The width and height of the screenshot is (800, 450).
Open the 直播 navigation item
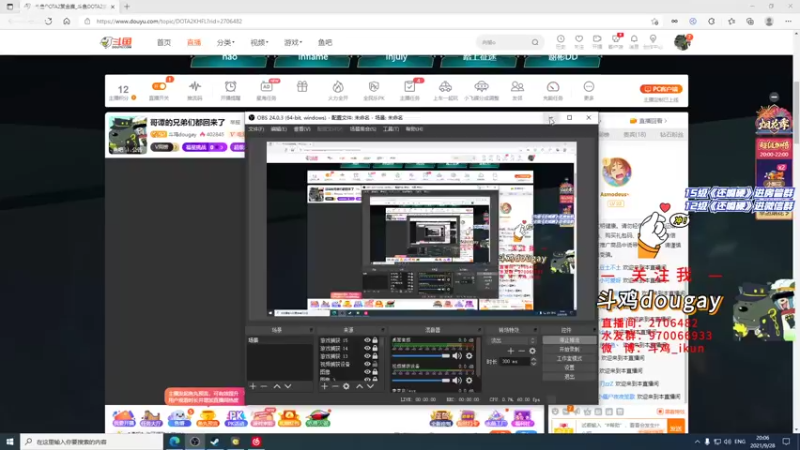pyautogui.click(x=194, y=42)
